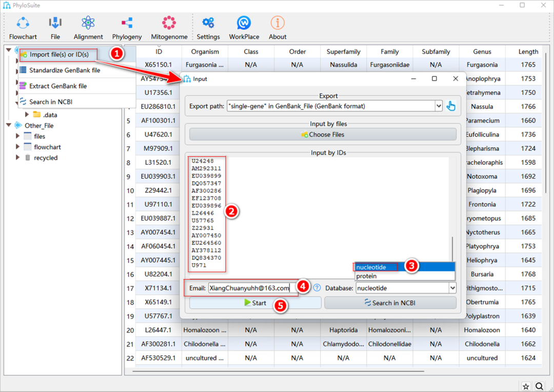
Task: Expand the files tree node arrow
Action: pyautogui.click(x=17, y=136)
